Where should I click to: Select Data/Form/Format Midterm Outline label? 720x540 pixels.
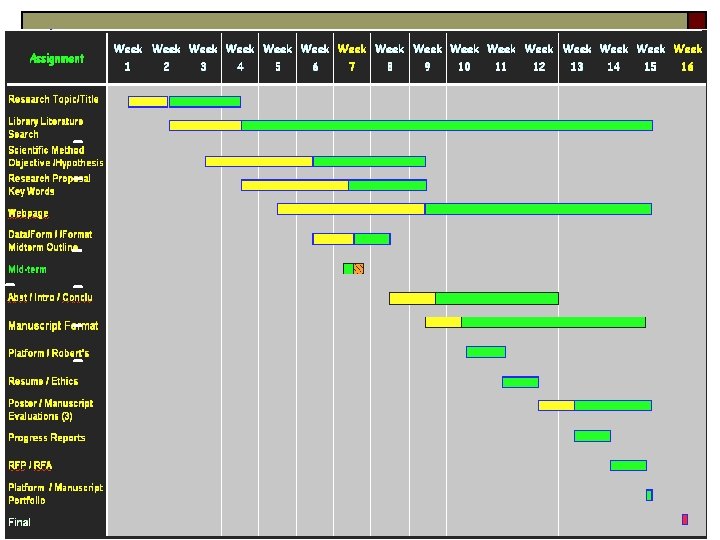pyautogui.click(x=50, y=241)
